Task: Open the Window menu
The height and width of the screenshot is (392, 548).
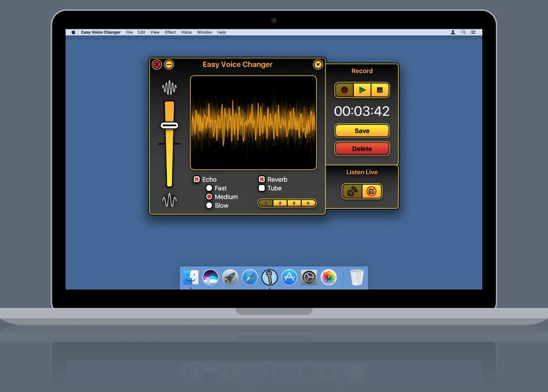Action: click(x=205, y=32)
